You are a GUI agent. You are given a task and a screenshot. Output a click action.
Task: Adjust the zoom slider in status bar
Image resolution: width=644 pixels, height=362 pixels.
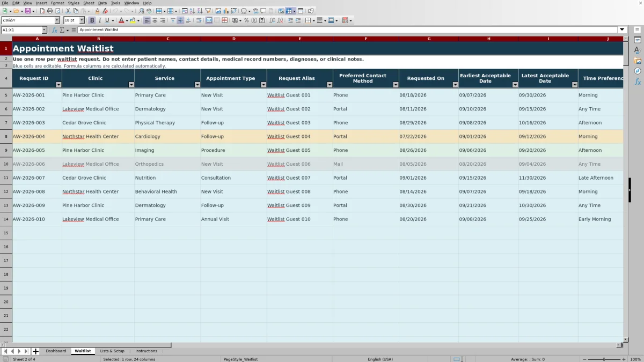coord(604,359)
